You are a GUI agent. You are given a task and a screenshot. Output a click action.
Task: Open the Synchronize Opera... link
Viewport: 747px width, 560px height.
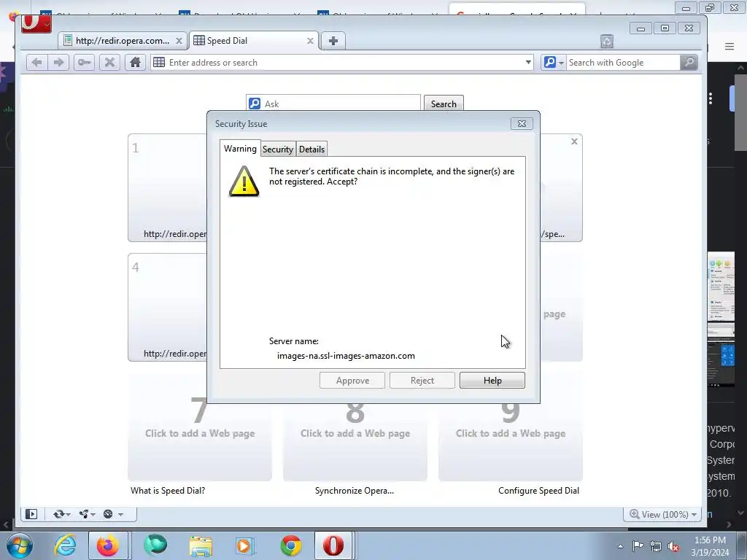click(355, 491)
